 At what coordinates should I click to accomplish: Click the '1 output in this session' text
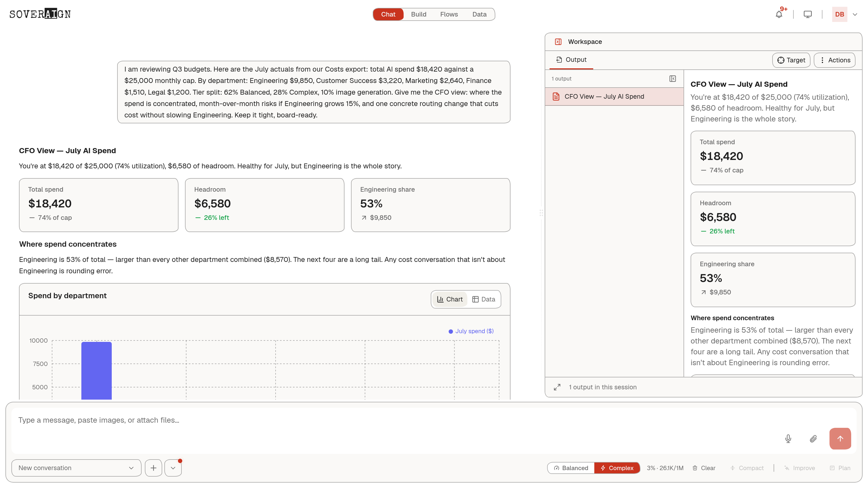click(x=602, y=387)
